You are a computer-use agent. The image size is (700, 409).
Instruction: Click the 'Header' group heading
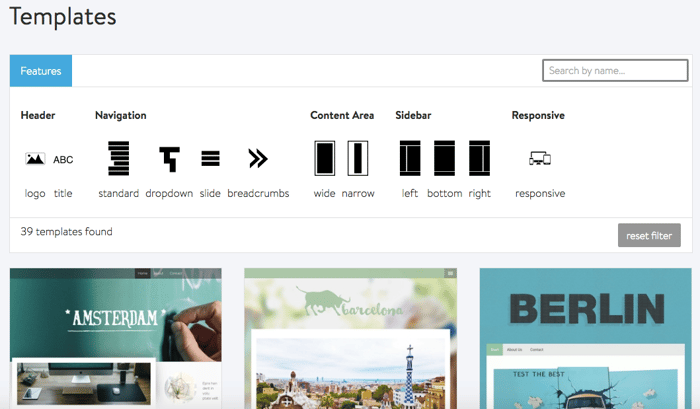38,115
